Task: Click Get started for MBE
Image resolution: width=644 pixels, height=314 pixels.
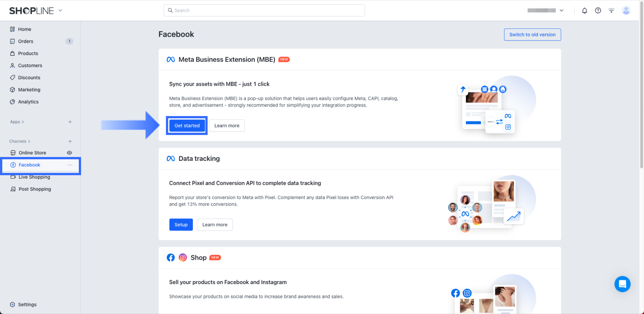Action: pos(187,126)
